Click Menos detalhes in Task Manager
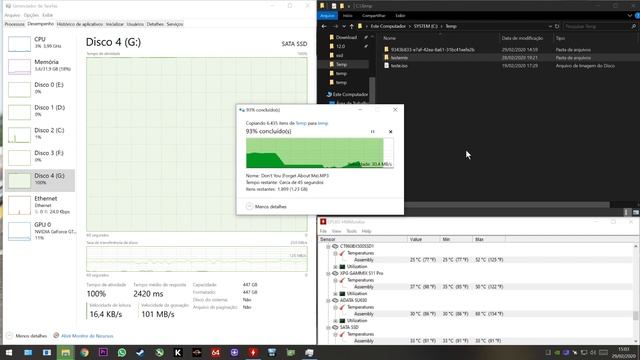Image resolution: width=640 pixels, height=360 pixels. click(x=27, y=336)
